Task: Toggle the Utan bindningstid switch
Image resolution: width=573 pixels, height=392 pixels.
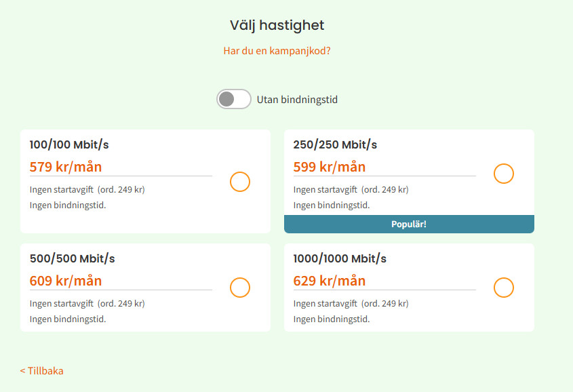Action: click(234, 99)
